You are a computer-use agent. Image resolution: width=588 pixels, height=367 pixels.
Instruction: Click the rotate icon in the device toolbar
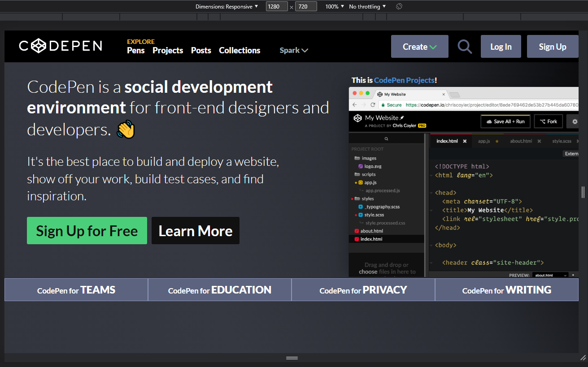pyautogui.click(x=399, y=7)
